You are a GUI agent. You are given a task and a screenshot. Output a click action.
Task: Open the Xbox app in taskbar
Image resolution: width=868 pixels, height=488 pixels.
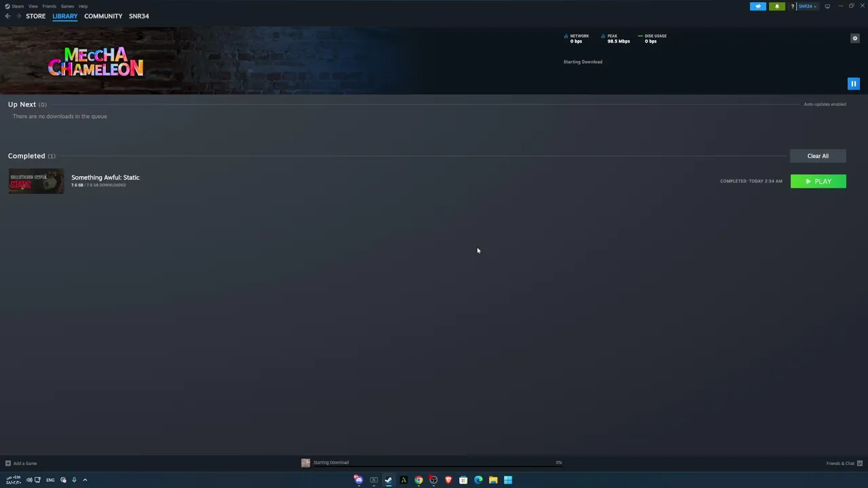pos(374,480)
